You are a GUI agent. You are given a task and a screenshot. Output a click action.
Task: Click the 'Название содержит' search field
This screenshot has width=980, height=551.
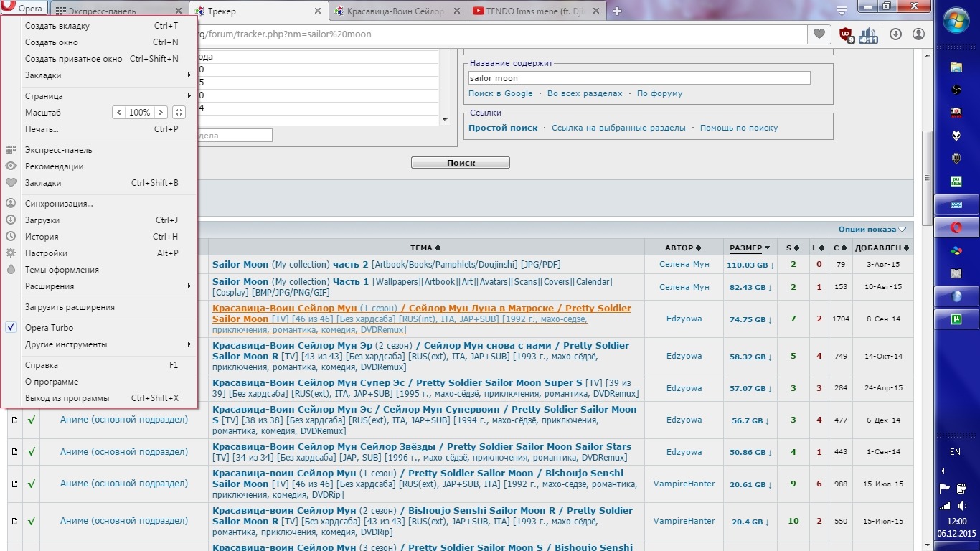639,78
